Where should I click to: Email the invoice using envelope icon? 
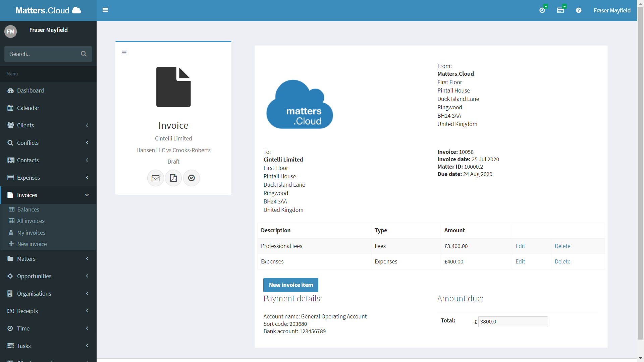[x=156, y=178]
